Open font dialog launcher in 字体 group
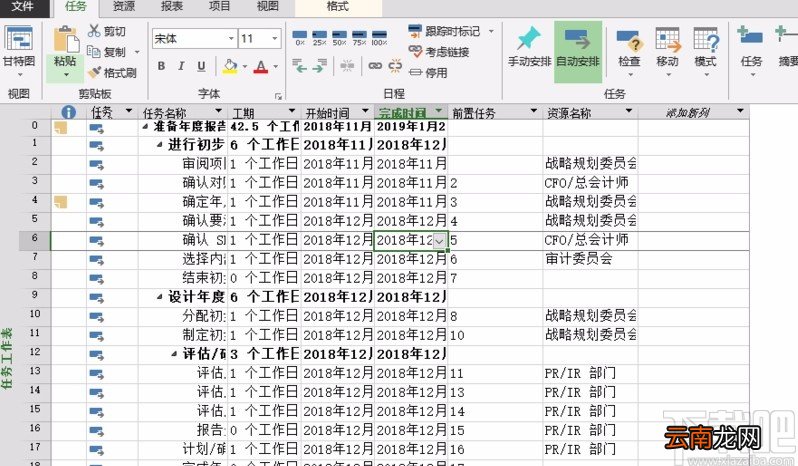 point(278,96)
